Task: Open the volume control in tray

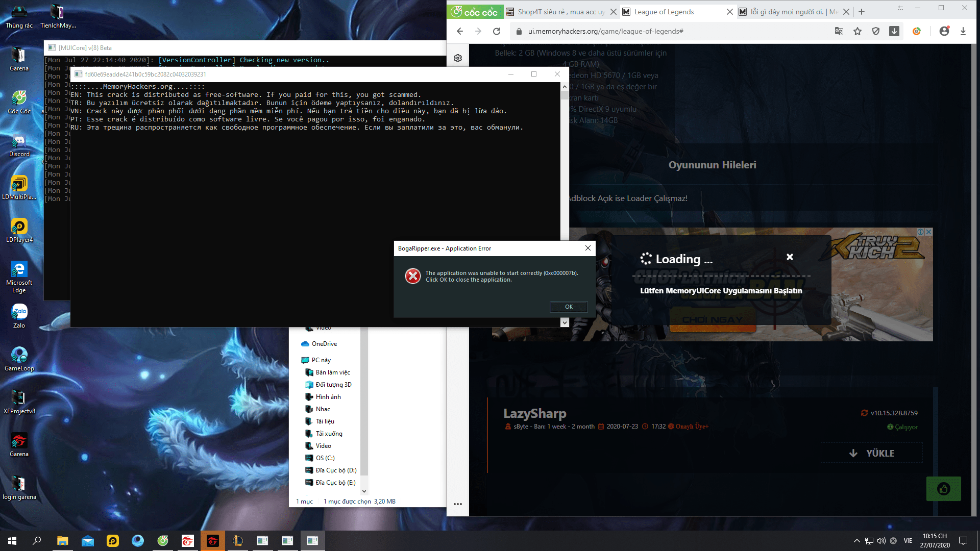Action: click(x=881, y=540)
